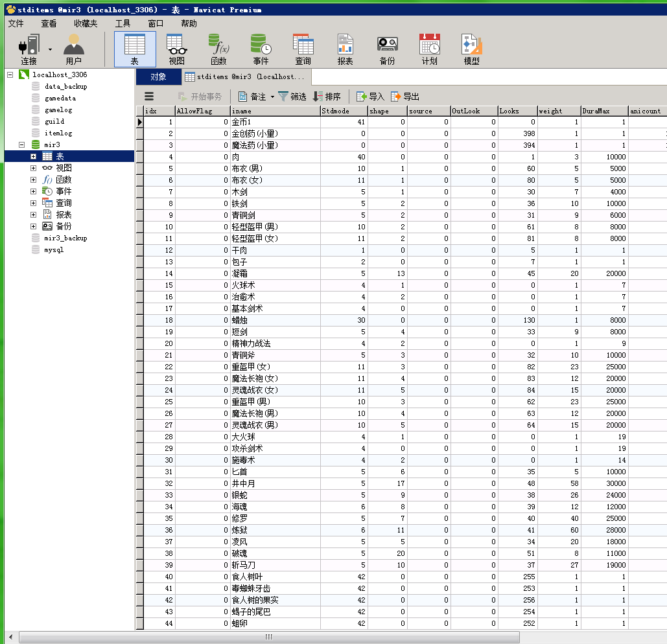The height and width of the screenshot is (644, 667).
Task: Open the 用户 (User) toolbar icon
Action: [74, 49]
